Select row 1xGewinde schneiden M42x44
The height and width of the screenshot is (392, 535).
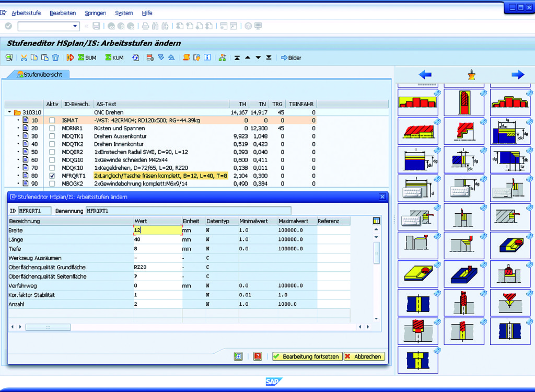131,160
